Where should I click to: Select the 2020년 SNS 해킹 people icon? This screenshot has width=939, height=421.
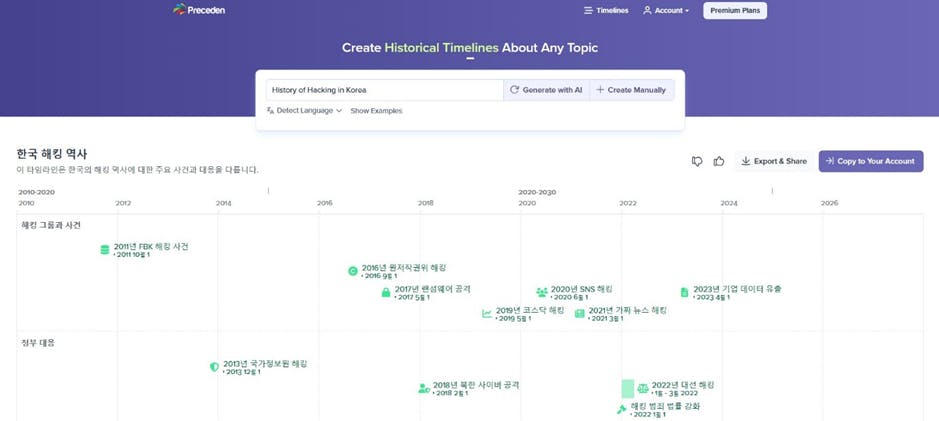tap(542, 292)
